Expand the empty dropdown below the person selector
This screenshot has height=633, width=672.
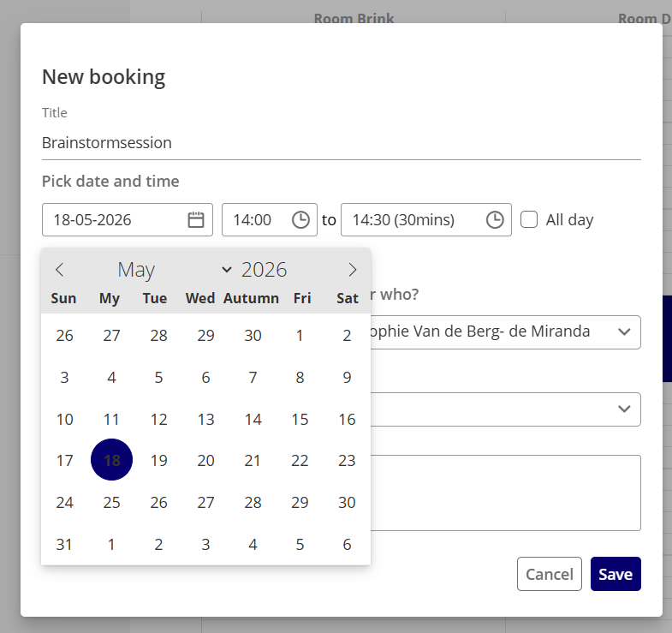(x=506, y=409)
